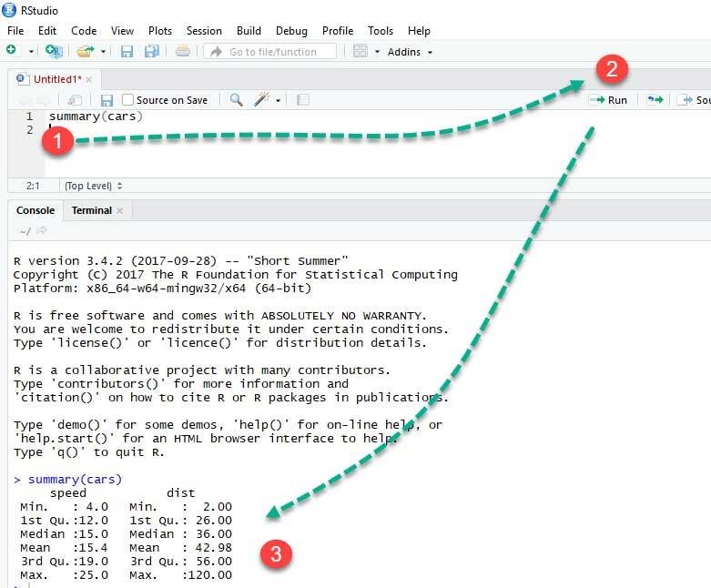Click the Open File folder icon
The width and height of the screenshot is (711, 588).
pos(86,51)
